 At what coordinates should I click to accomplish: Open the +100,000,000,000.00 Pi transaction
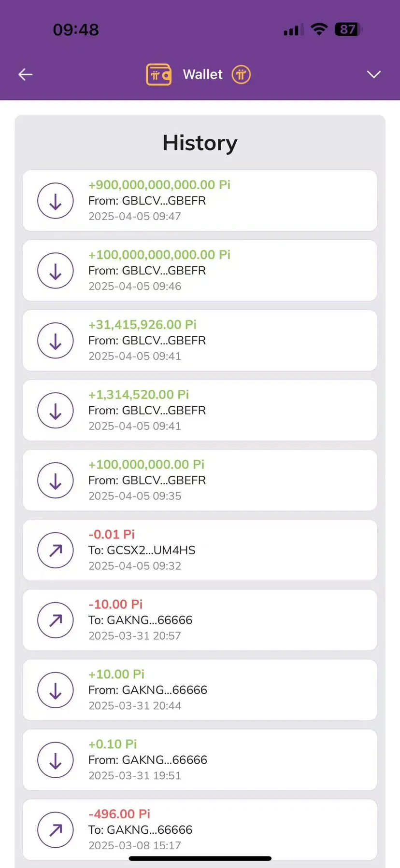200,271
